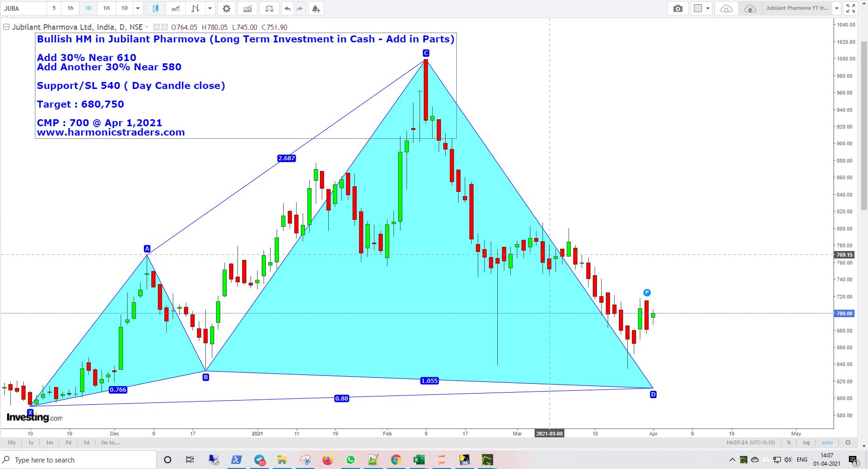Click the undo arrow icon
The width and height of the screenshot is (868, 469).
pyautogui.click(x=287, y=8)
